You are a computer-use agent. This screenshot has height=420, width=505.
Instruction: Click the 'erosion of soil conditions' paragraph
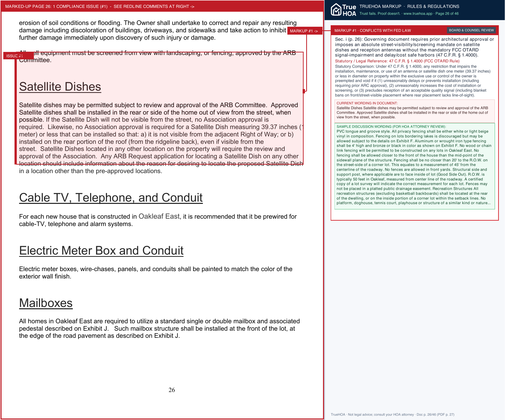[158, 30]
